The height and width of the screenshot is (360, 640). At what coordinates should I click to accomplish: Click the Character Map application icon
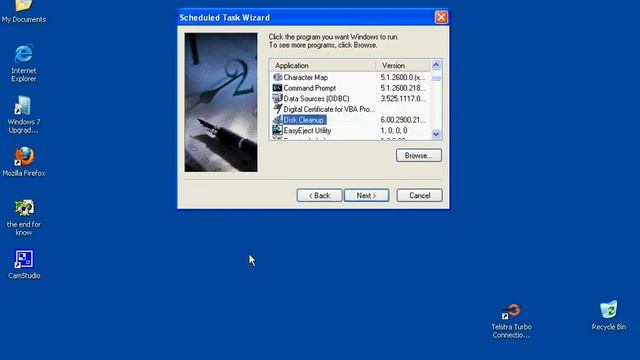click(278, 77)
